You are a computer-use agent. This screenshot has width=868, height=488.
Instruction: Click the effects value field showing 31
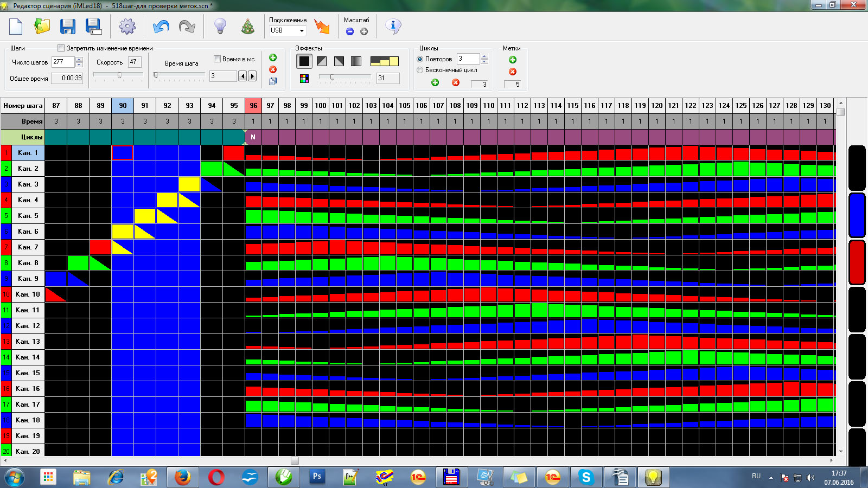coord(388,78)
